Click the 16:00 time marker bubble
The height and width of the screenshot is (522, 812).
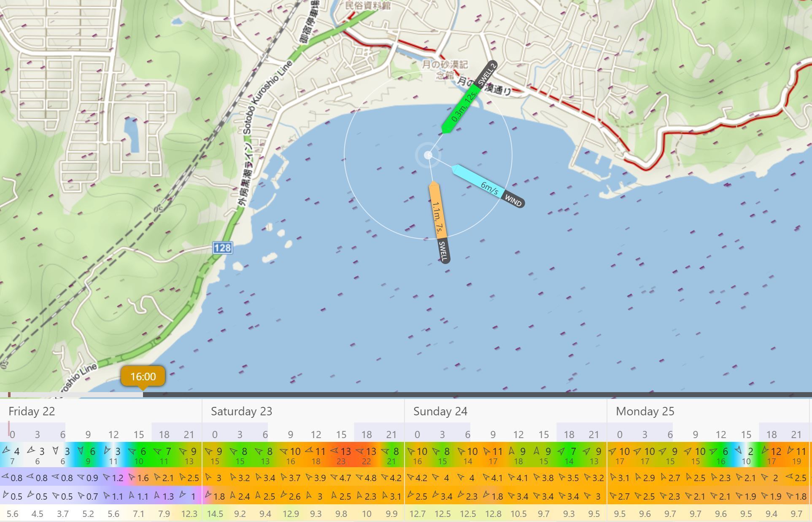point(143,376)
